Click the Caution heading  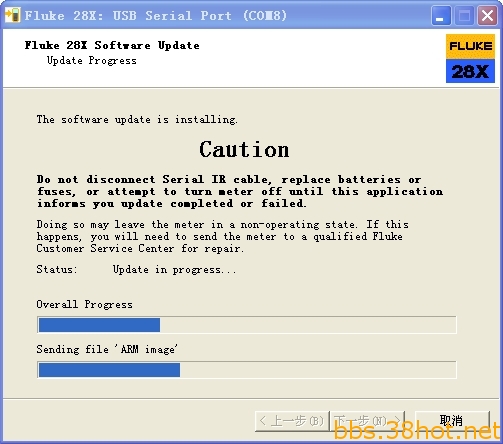pyautogui.click(x=244, y=149)
